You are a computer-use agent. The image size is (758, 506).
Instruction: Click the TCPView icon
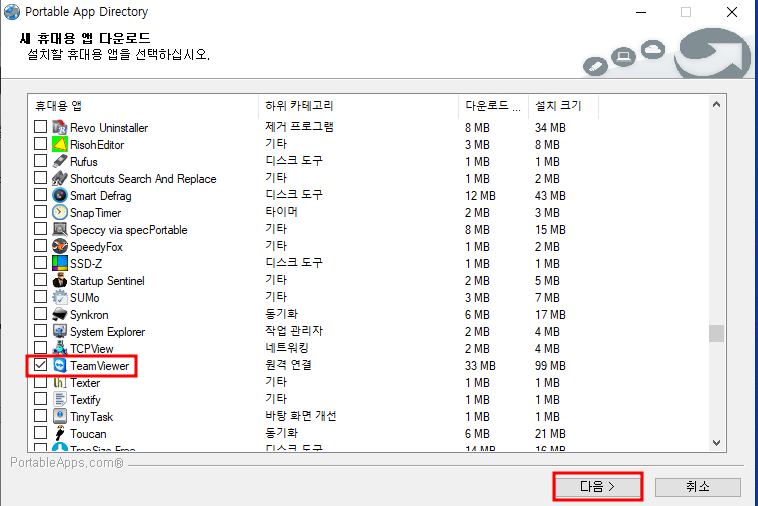tap(59, 348)
